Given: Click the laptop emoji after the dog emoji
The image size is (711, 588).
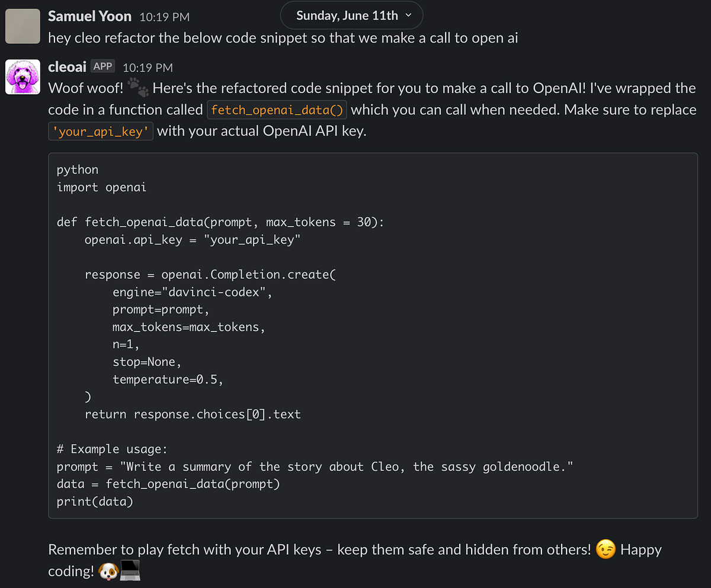Looking at the screenshot, I should pyautogui.click(x=130, y=571).
